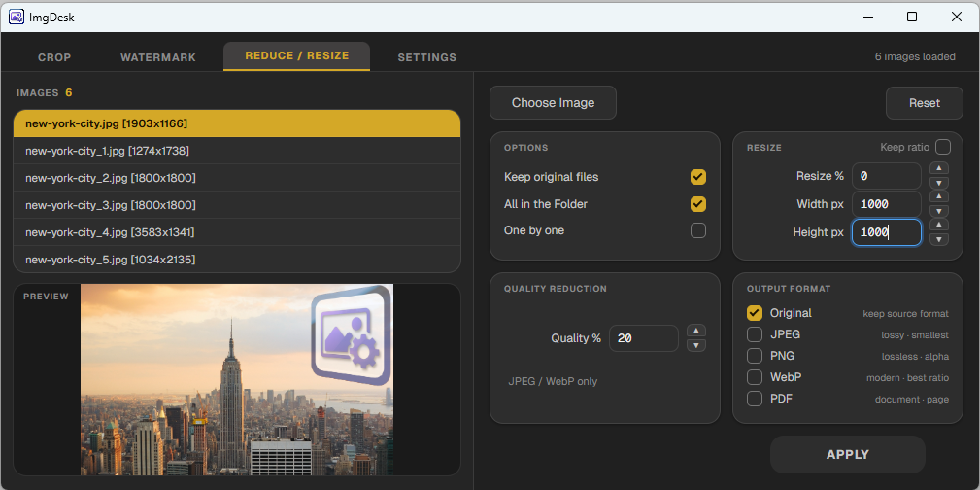Increase Resize % with up arrow

(939, 168)
